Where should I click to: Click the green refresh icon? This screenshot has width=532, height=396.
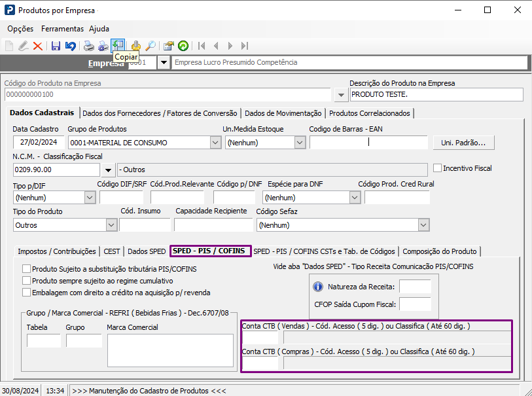[x=183, y=46]
